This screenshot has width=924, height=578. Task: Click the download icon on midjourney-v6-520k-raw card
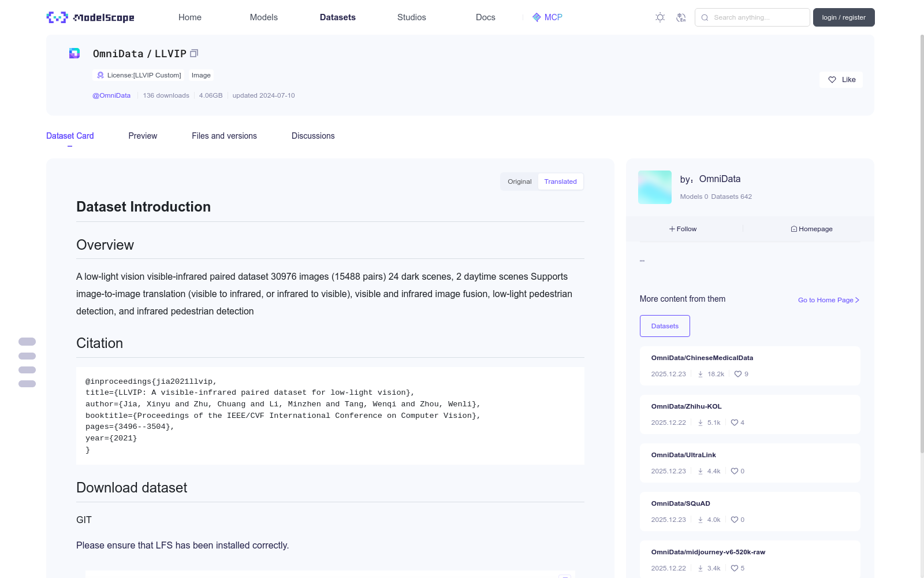tap(701, 568)
